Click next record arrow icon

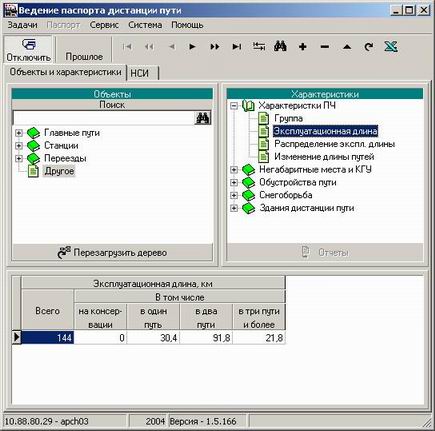[192, 47]
